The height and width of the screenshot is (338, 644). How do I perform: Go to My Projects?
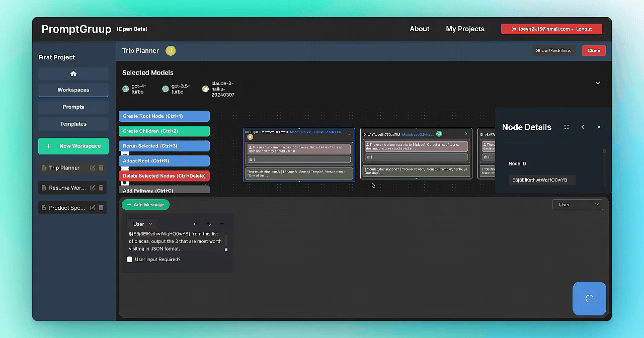(465, 29)
